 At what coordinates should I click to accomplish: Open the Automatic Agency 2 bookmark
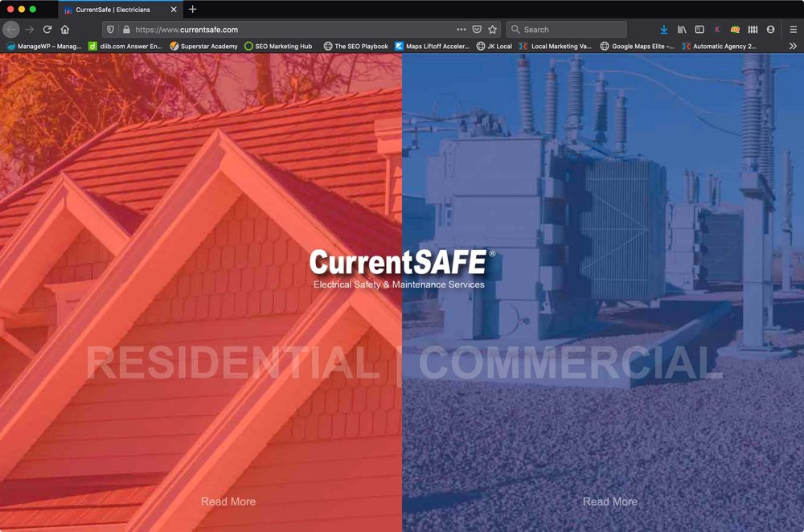[x=720, y=46]
